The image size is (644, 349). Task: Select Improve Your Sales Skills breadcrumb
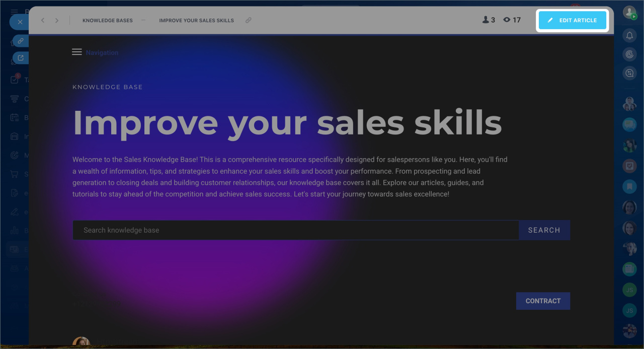196,21
